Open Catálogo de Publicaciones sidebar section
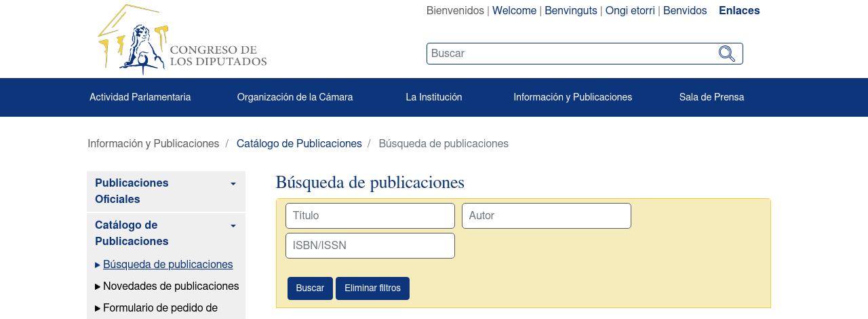Viewport: 868px width, 319px height. coord(132,233)
